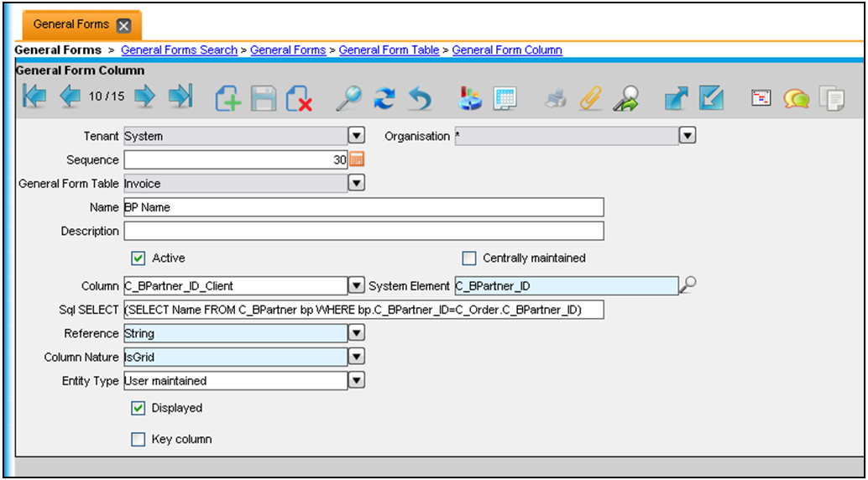Check the Key column checkbox
Viewport: 868px width, 480px height.
[139, 439]
